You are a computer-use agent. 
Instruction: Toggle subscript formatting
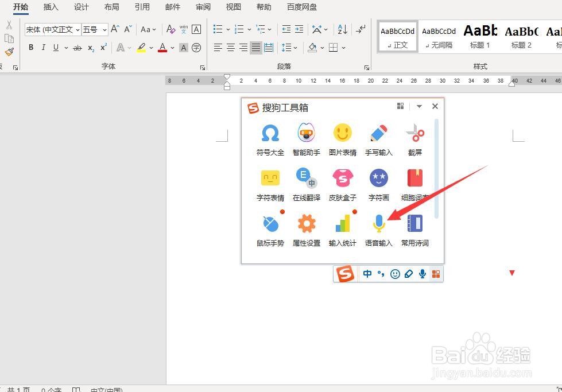tap(91, 48)
